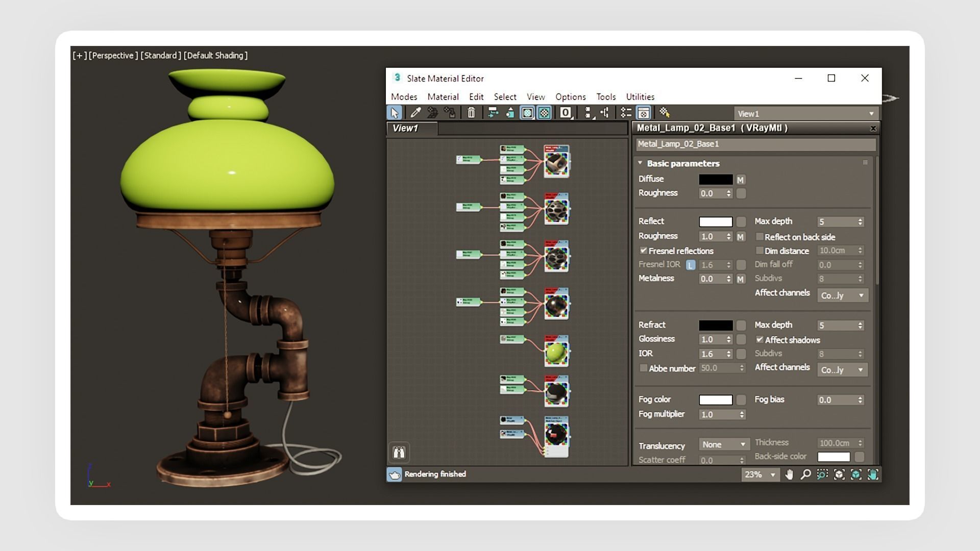
Task: Click the M map button beside Diffuse
Action: (x=740, y=180)
